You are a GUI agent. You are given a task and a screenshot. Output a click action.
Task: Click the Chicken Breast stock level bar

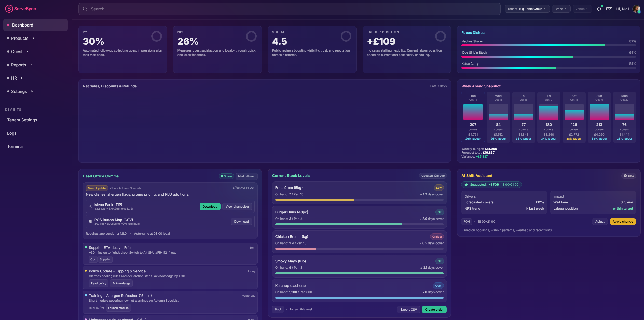click(359, 249)
